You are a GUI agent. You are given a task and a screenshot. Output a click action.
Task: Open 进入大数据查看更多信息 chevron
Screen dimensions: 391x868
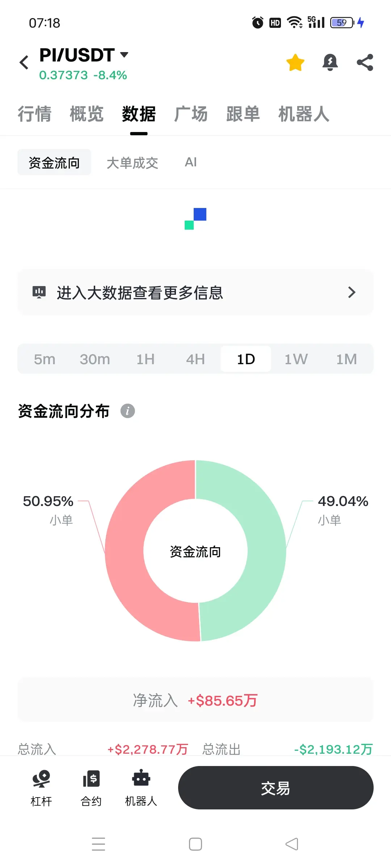352,292
